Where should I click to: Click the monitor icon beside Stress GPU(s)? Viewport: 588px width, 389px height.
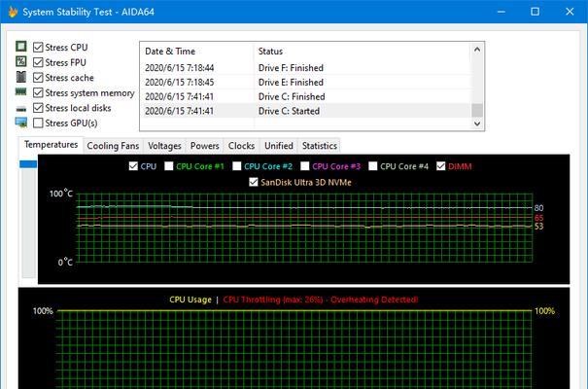point(21,123)
